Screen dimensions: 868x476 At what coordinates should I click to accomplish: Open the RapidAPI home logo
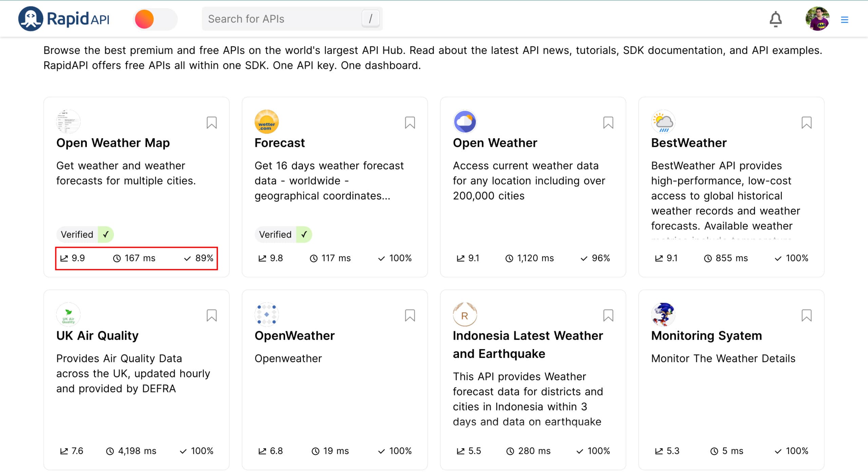point(64,19)
